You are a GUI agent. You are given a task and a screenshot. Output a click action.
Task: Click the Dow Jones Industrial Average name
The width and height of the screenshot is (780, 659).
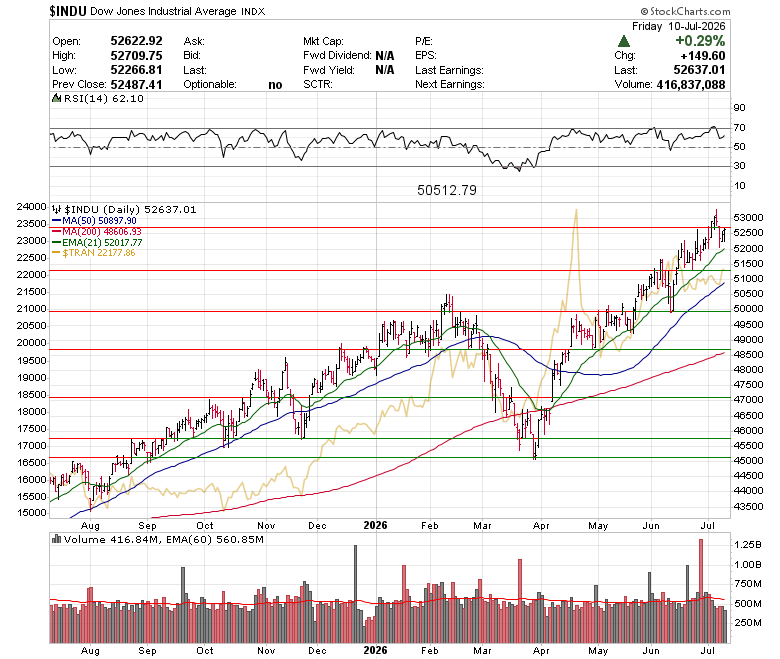click(163, 11)
